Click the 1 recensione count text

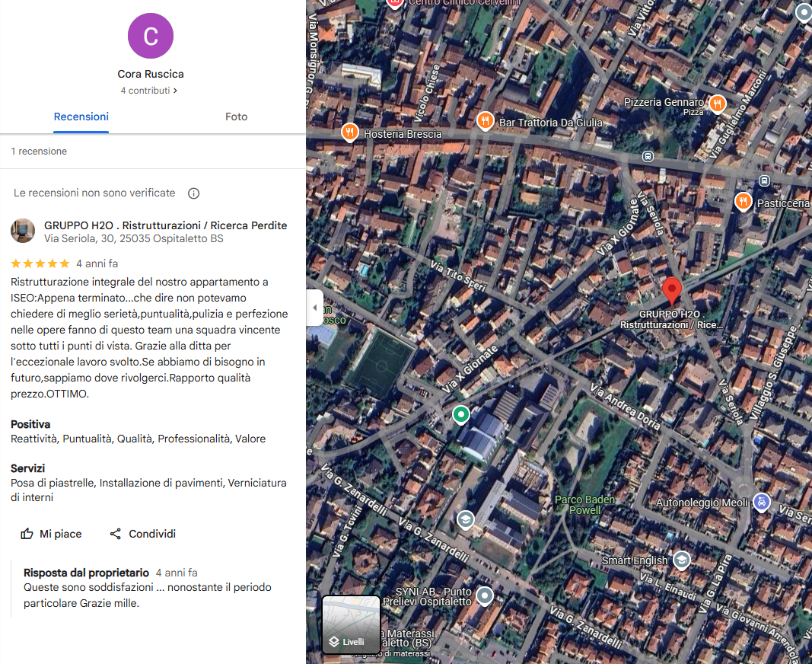39,152
